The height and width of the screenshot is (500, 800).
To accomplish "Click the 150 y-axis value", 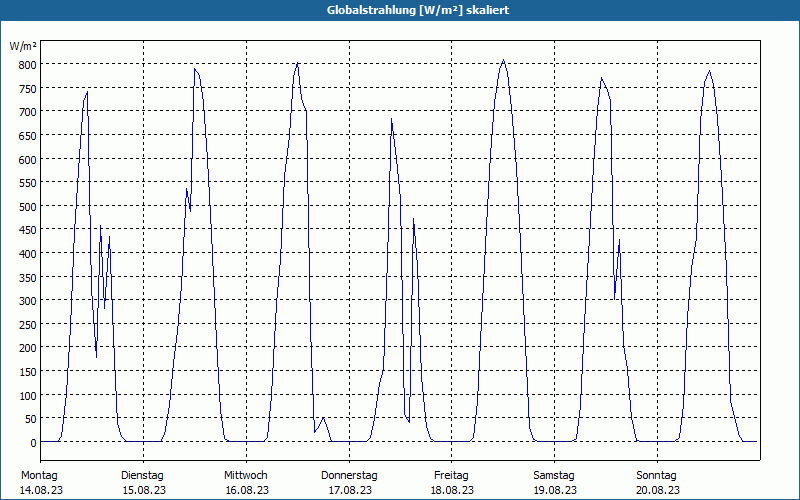I will coord(28,372).
